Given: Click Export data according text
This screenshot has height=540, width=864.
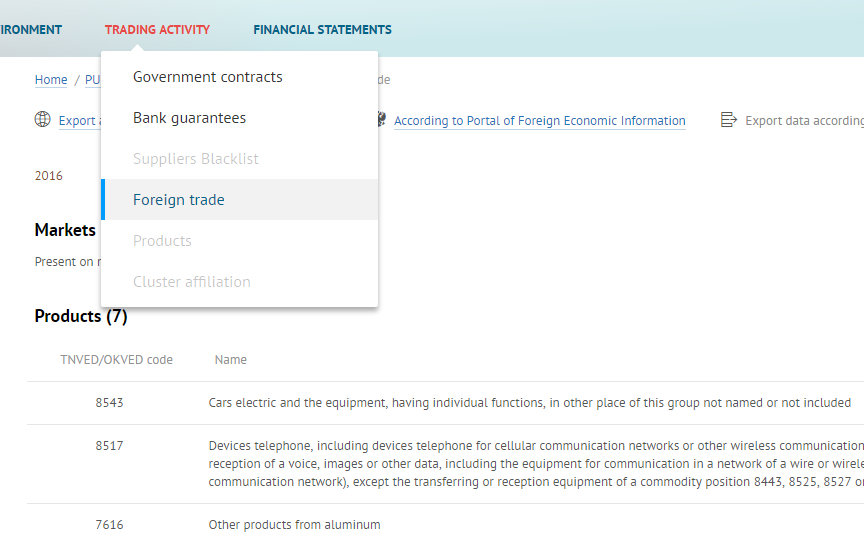Looking at the screenshot, I should click(x=804, y=121).
